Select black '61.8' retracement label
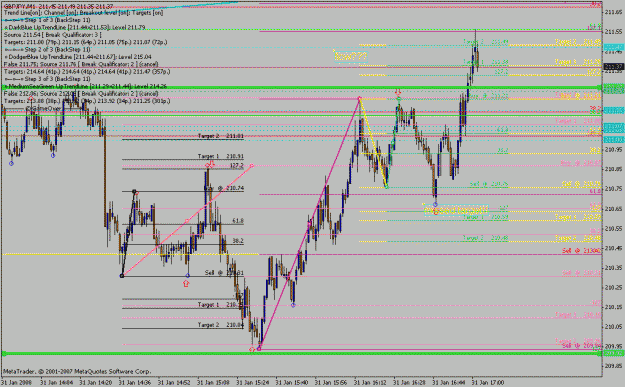 click(x=238, y=220)
